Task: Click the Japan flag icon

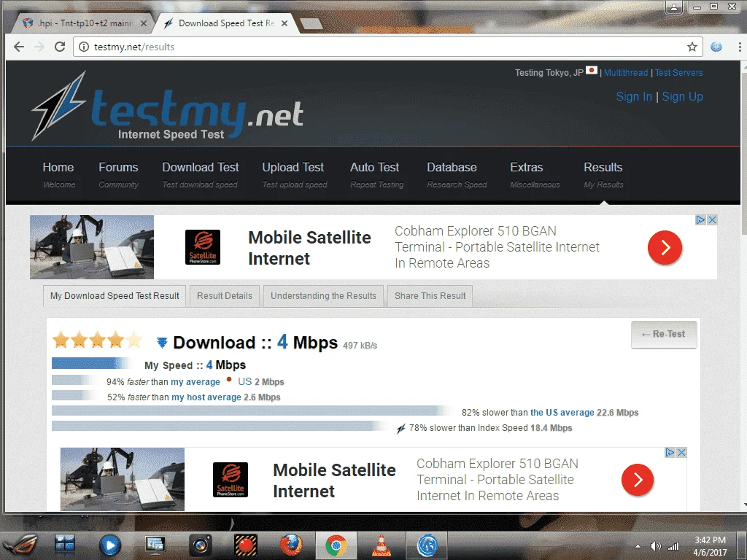Action: click(x=591, y=71)
